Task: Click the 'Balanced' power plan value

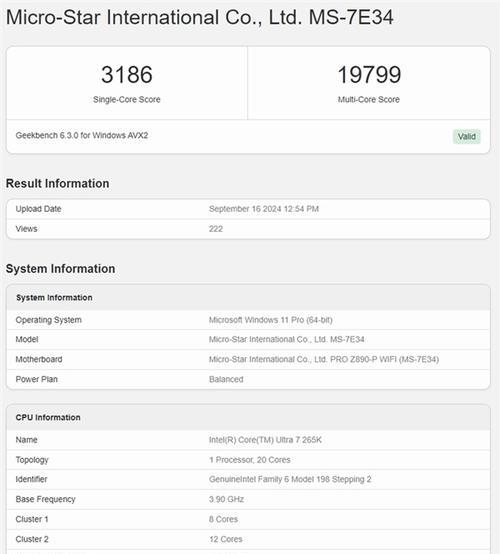Action: (226, 379)
